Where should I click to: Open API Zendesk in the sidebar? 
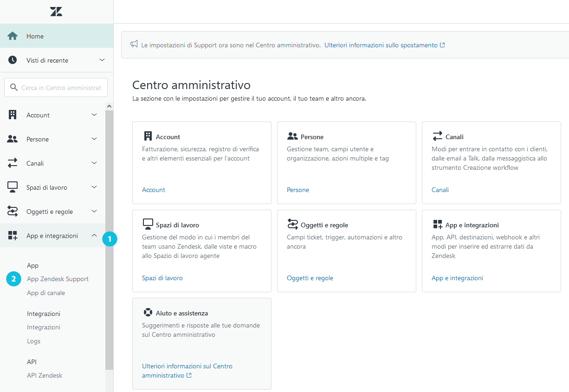click(x=45, y=375)
